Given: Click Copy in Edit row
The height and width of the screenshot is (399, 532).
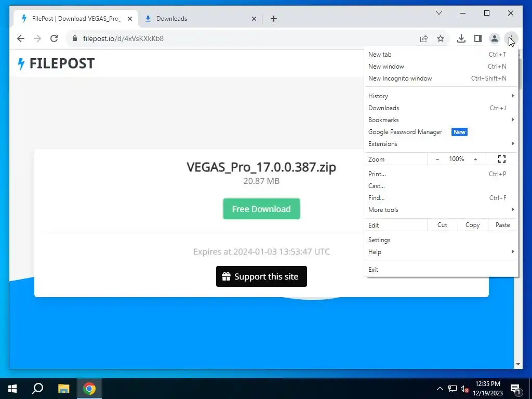Looking at the screenshot, I should [x=473, y=225].
